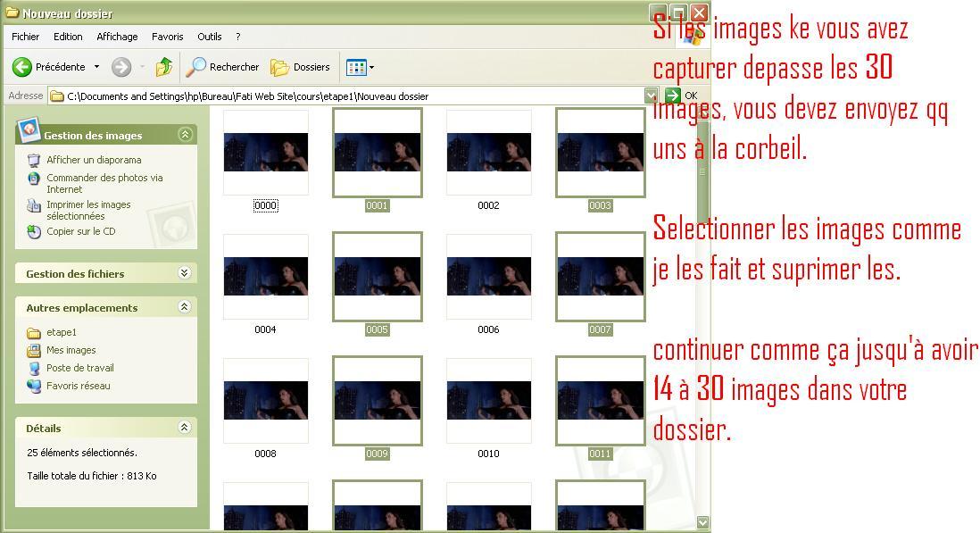Image resolution: width=980 pixels, height=533 pixels.
Task: Open the Edition menu
Action: (x=68, y=37)
